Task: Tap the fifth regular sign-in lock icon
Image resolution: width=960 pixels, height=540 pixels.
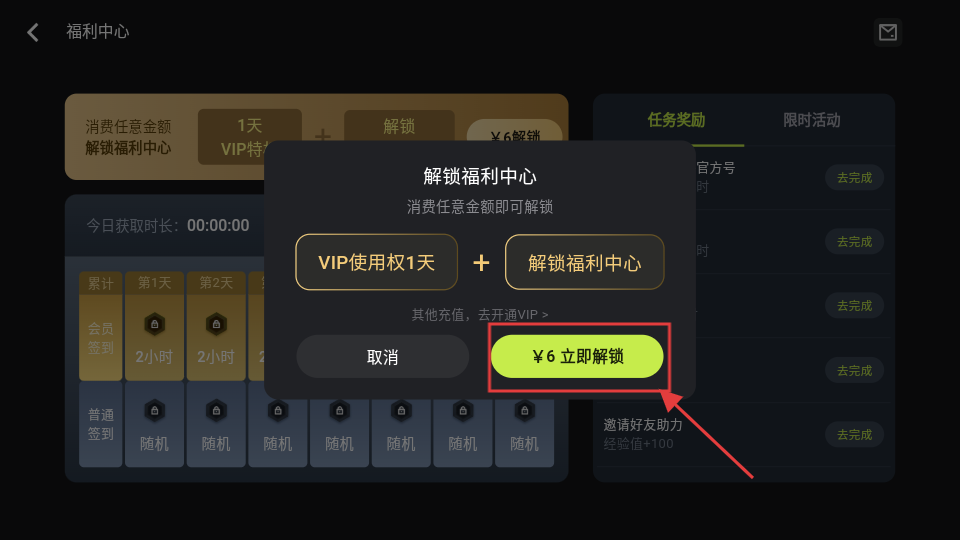Action: [x=401, y=411]
